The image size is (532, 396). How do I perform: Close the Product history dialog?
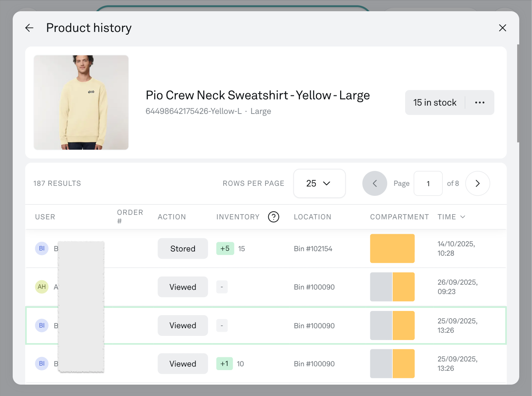(x=502, y=28)
